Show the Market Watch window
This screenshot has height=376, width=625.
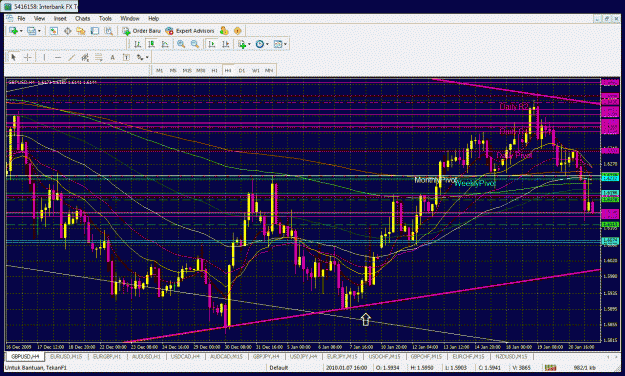click(x=54, y=31)
